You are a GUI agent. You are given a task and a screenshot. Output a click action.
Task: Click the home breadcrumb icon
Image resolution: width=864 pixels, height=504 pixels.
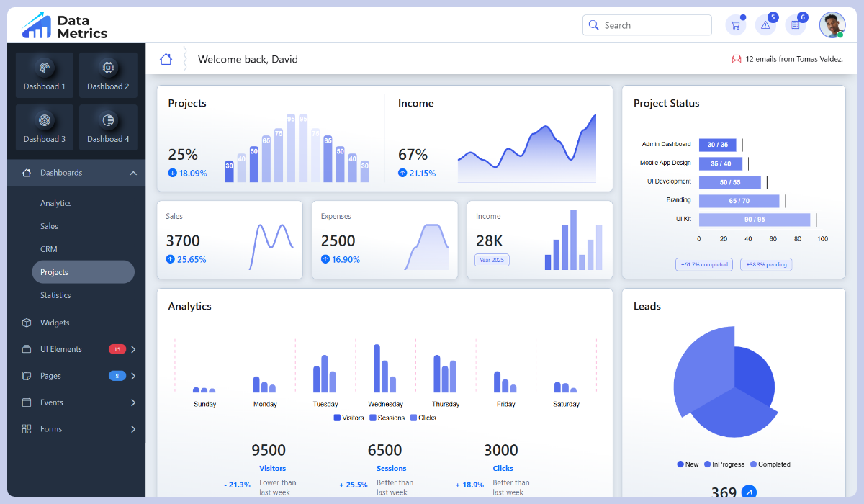(x=166, y=58)
